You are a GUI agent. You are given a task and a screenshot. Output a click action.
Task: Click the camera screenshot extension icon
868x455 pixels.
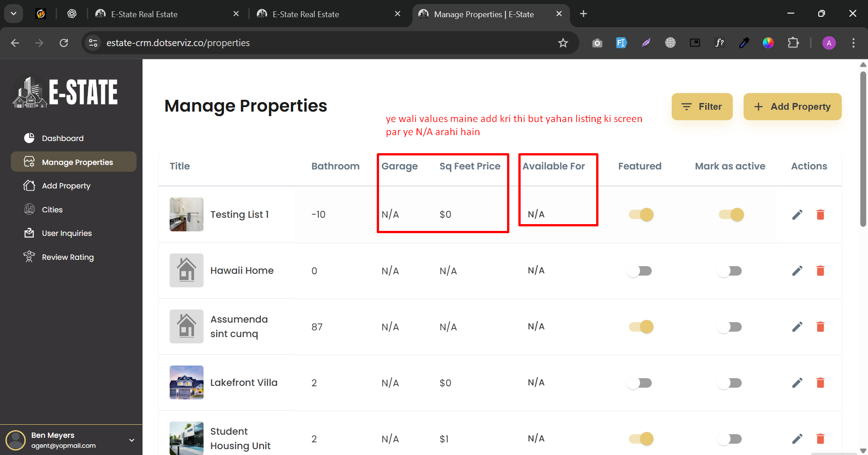597,43
